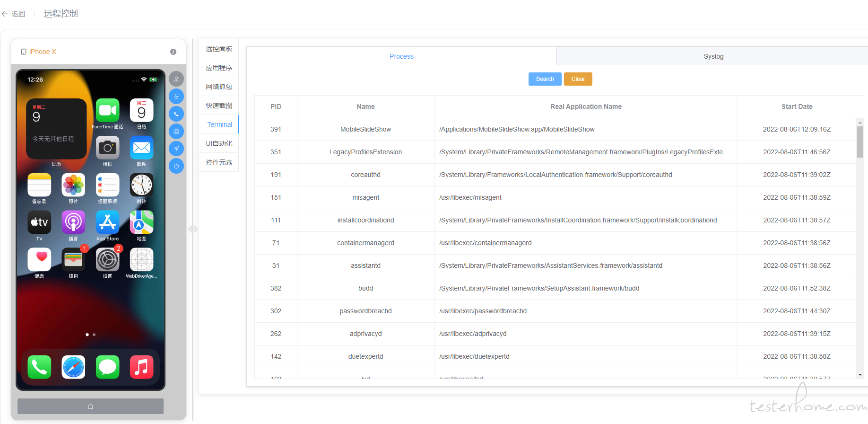The width and height of the screenshot is (868, 424).
Task: Open the Podcasts app (播客)
Action: tap(73, 222)
